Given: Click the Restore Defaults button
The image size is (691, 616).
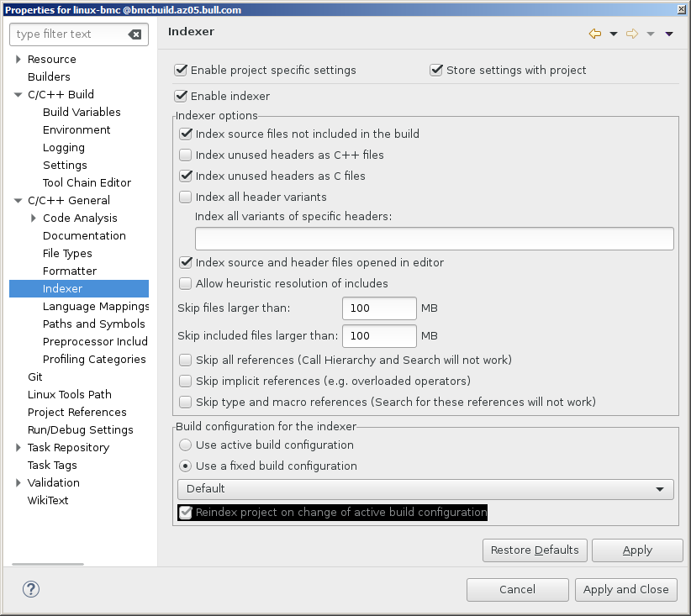Looking at the screenshot, I should (535, 550).
